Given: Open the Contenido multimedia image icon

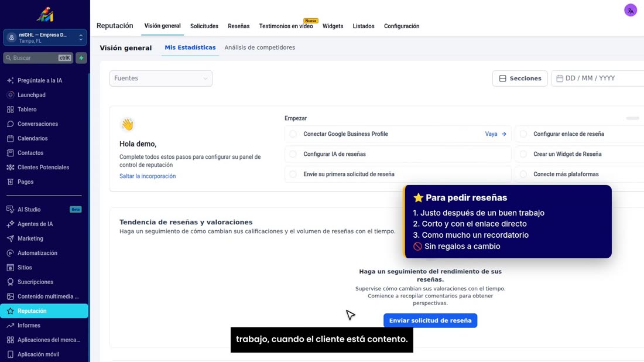Looking at the screenshot, I should pyautogui.click(x=11, y=296).
